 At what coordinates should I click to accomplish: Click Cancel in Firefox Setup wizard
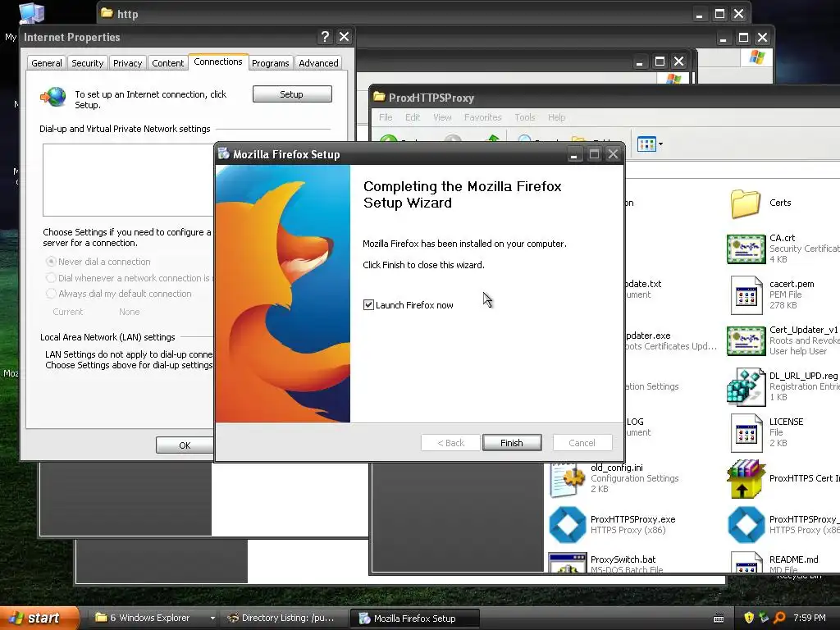click(582, 442)
